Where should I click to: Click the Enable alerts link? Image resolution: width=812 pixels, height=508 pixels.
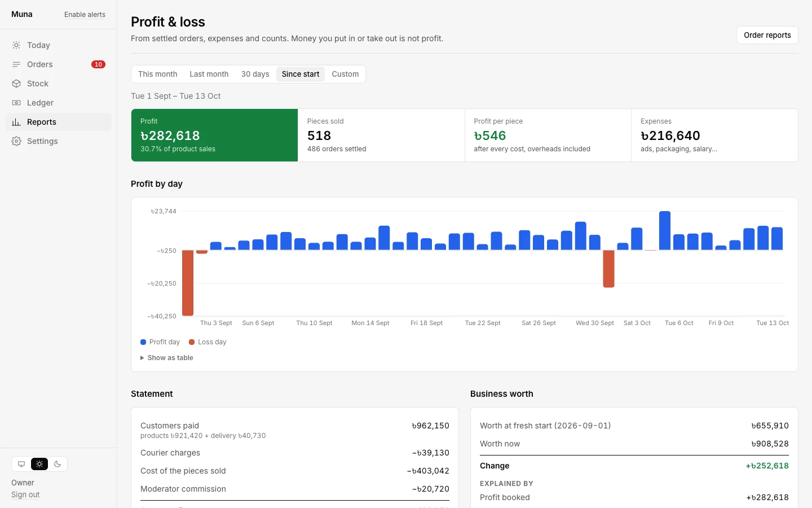coord(85,15)
